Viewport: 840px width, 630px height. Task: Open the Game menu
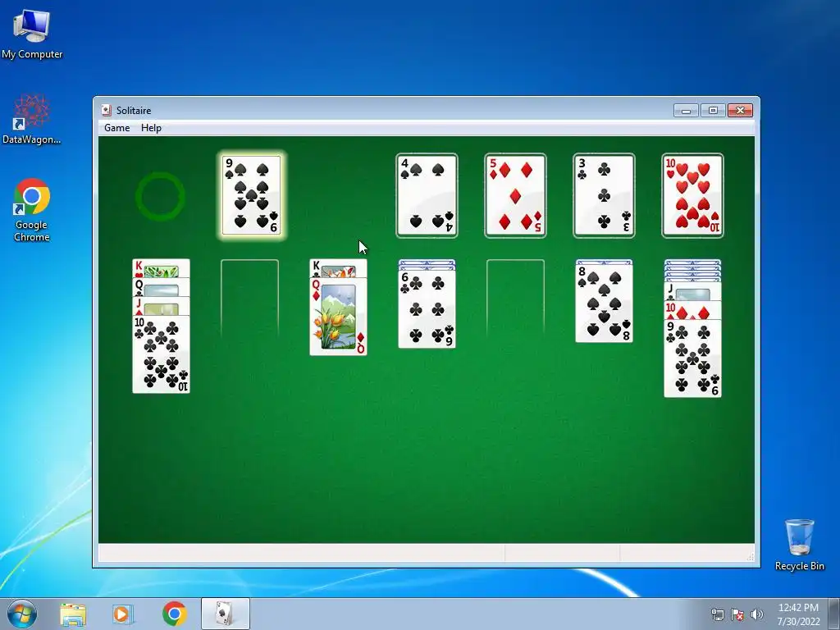pyautogui.click(x=116, y=127)
